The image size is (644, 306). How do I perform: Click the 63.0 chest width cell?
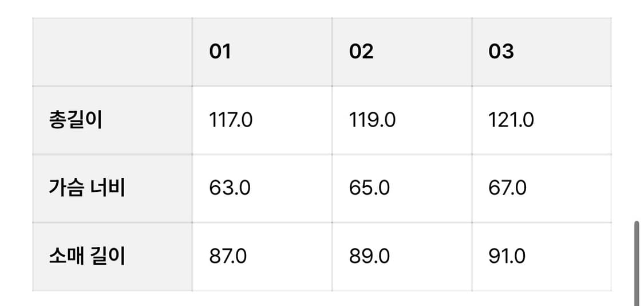coord(230,188)
